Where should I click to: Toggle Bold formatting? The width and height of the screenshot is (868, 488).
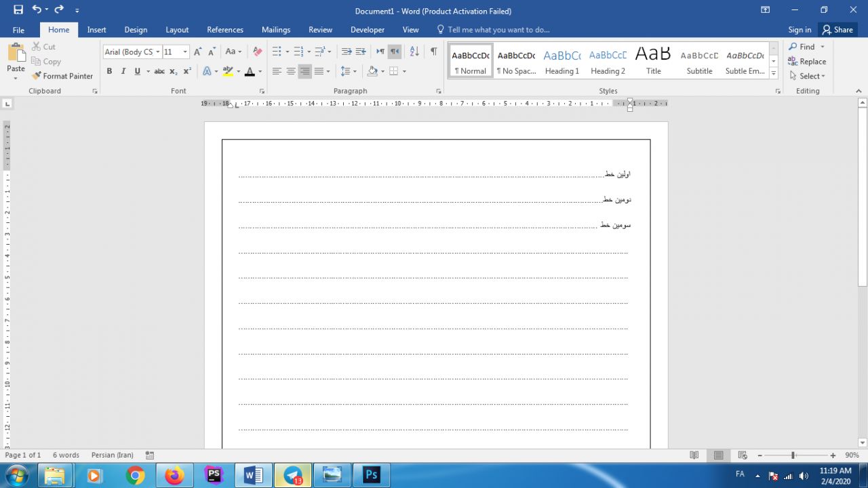[x=109, y=71]
